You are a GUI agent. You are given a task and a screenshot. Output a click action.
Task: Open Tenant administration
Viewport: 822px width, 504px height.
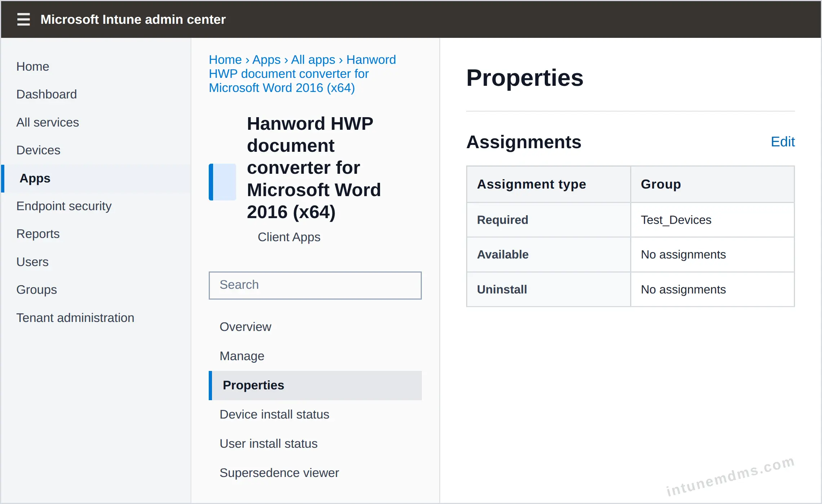pyautogui.click(x=75, y=318)
